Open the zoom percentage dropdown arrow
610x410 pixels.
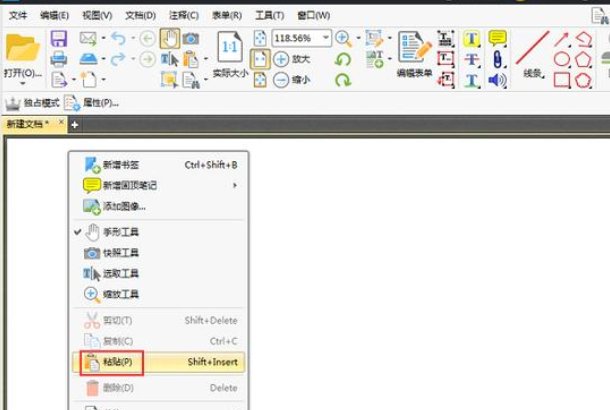[326, 38]
